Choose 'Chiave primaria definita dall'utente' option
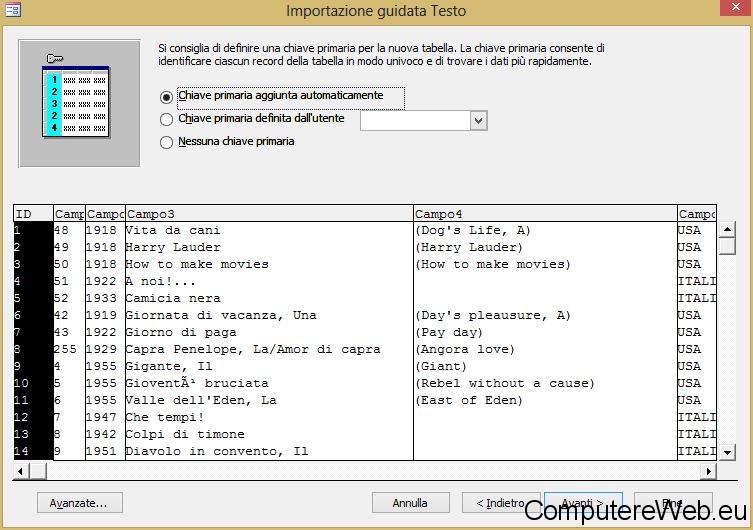The width and height of the screenshot is (753, 530). (166, 119)
